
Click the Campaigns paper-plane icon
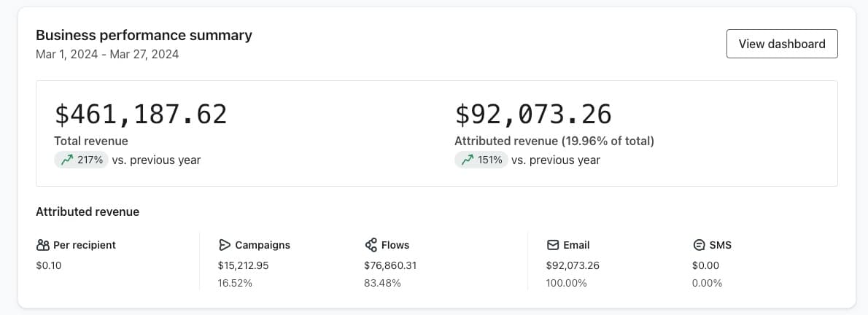click(225, 245)
